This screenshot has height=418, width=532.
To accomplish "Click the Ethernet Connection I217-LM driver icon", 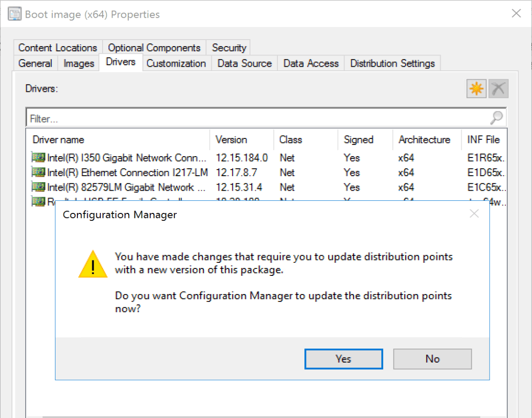I will coord(38,172).
